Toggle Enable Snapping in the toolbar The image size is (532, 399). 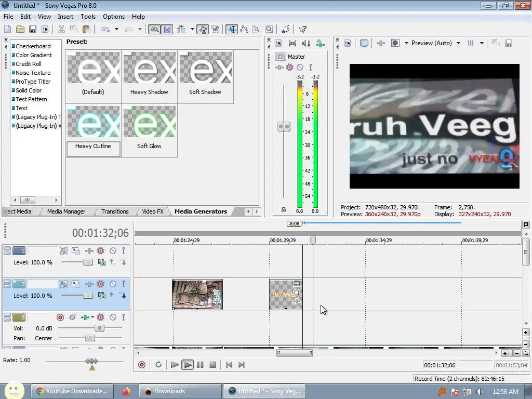[x=154, y=29]
